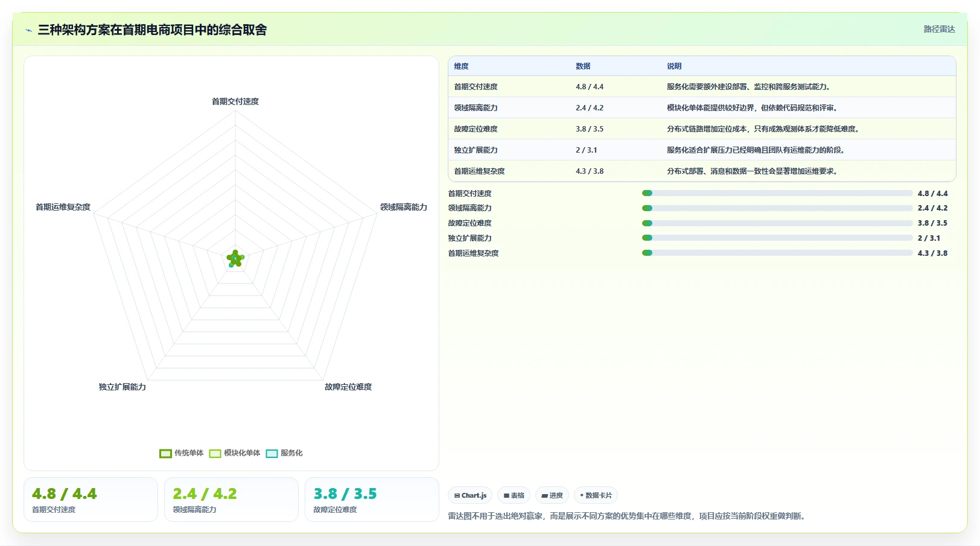The width and height of the screenshot is (980, 546).
Task: Click the description about 服务化需要额外建设部署
Action: click(x=749, y=87)
